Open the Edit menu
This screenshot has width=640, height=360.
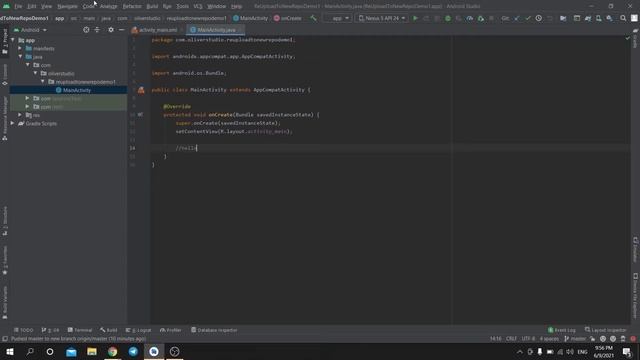(32, 6)
